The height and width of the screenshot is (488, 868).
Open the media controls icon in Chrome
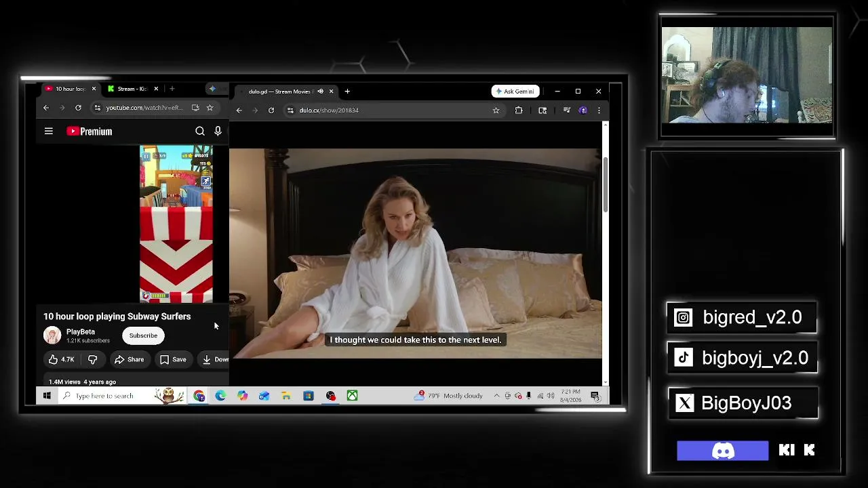[567, 110]
